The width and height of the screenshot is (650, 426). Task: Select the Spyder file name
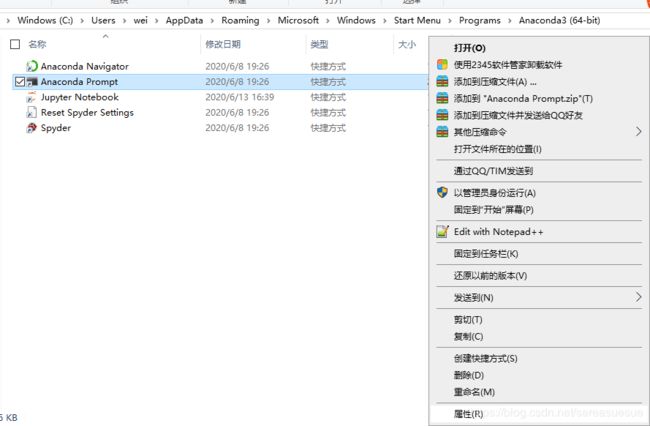click(56, 128)
